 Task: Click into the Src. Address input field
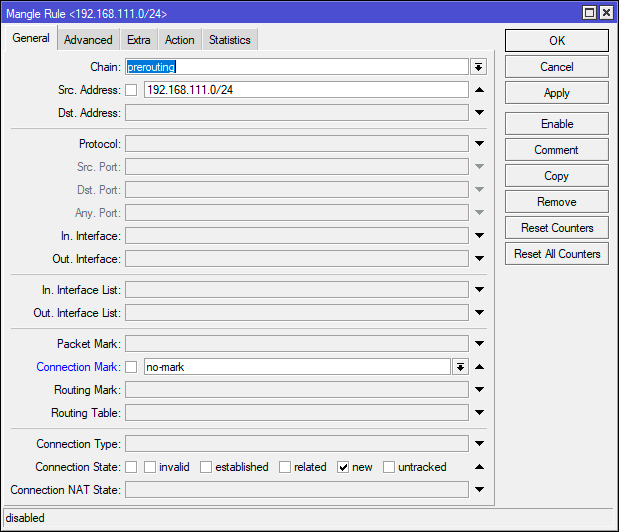pyautogui.click(x=305, y=90)
